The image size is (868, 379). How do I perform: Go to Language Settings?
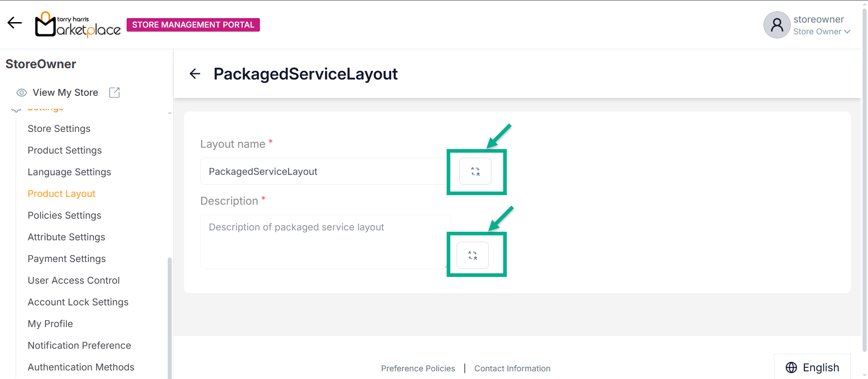tap(69, 172)
